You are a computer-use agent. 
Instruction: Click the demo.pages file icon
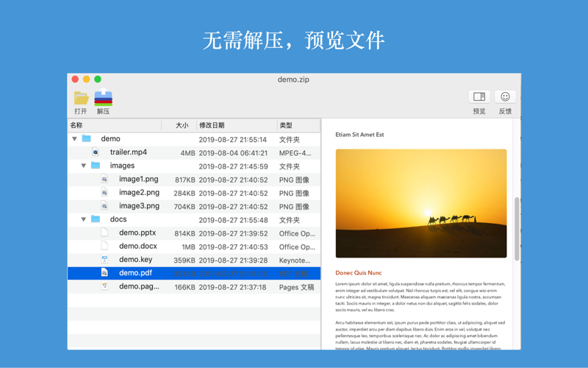coord(104,286)
